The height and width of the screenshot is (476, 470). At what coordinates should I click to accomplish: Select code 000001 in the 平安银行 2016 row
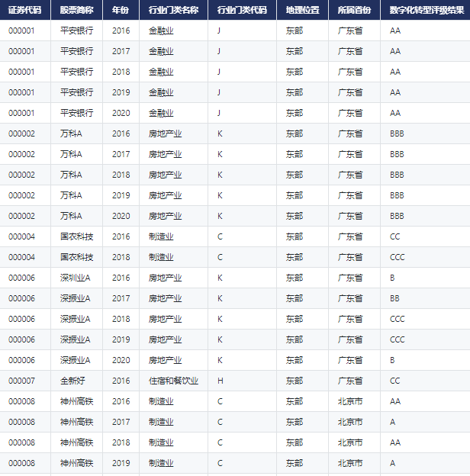(x=21, y=31)
